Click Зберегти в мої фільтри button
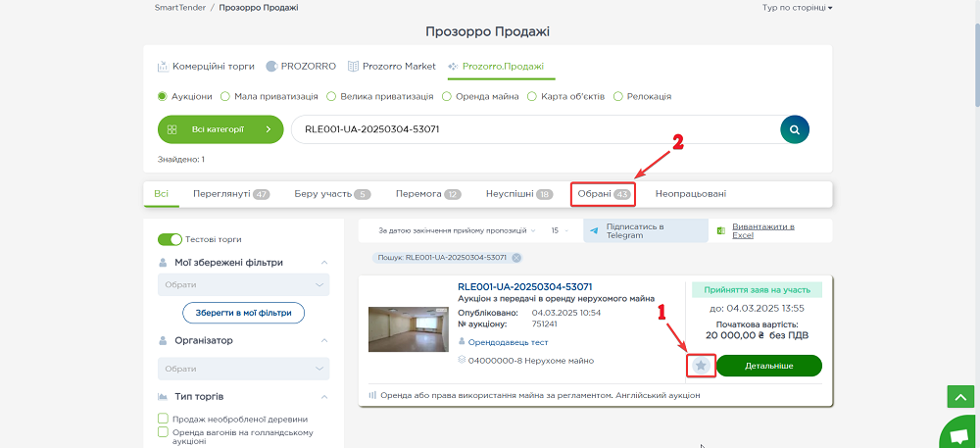The width and height of the screenshot is (980, 448). [x=243, y=313]
